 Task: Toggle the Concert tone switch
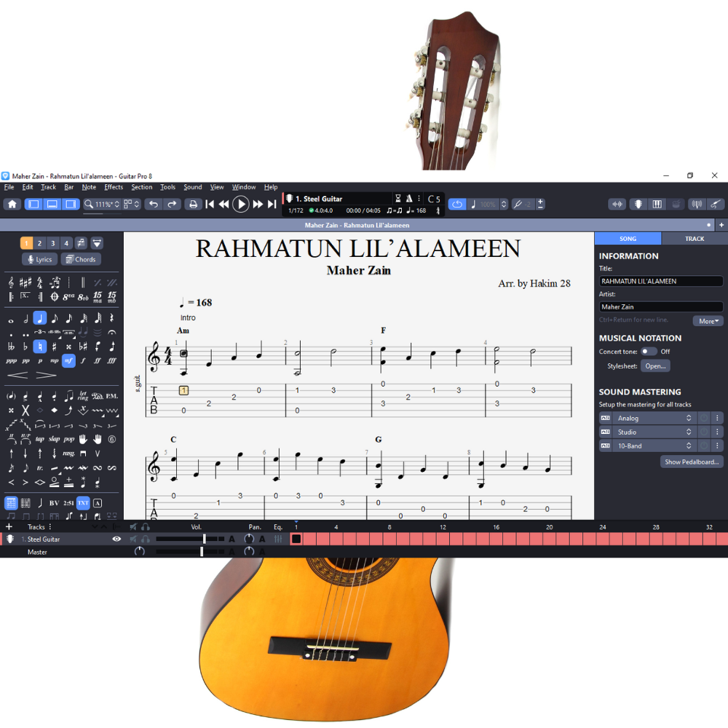pos(648,352)
